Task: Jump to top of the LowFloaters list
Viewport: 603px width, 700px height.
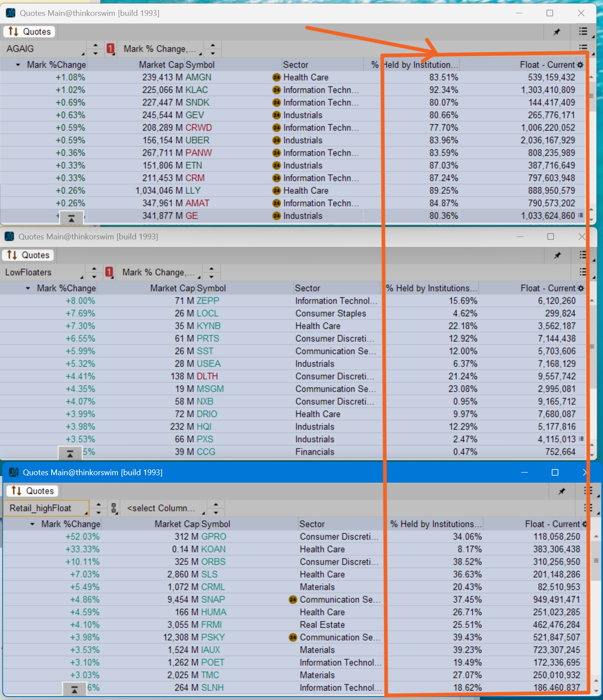Action: (x=70, y=454)
